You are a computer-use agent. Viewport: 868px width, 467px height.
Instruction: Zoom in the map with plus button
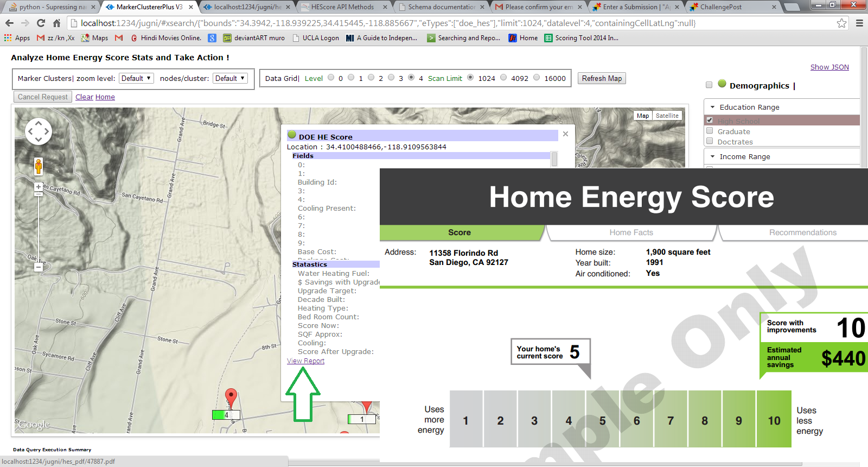(x=39, y=187)
